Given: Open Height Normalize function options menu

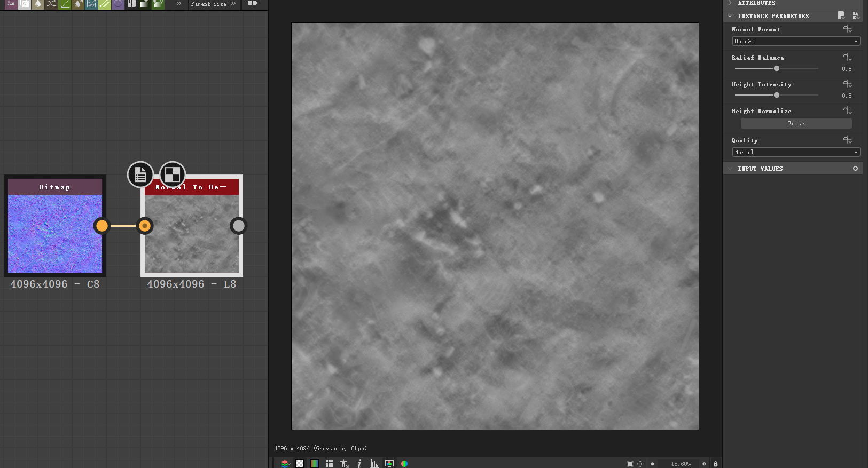Looking at the screenshot, I should tap(848, 111).
